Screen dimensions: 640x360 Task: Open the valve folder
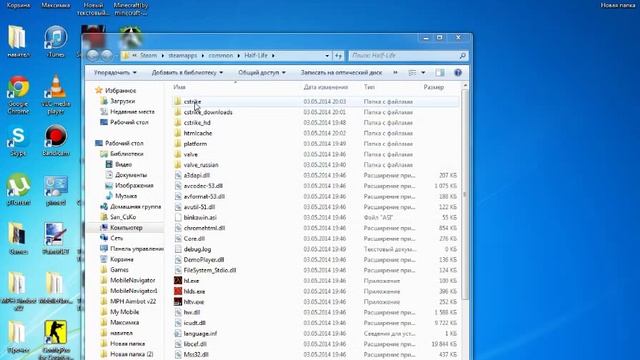pyautogui.click(x=191, y=155)
